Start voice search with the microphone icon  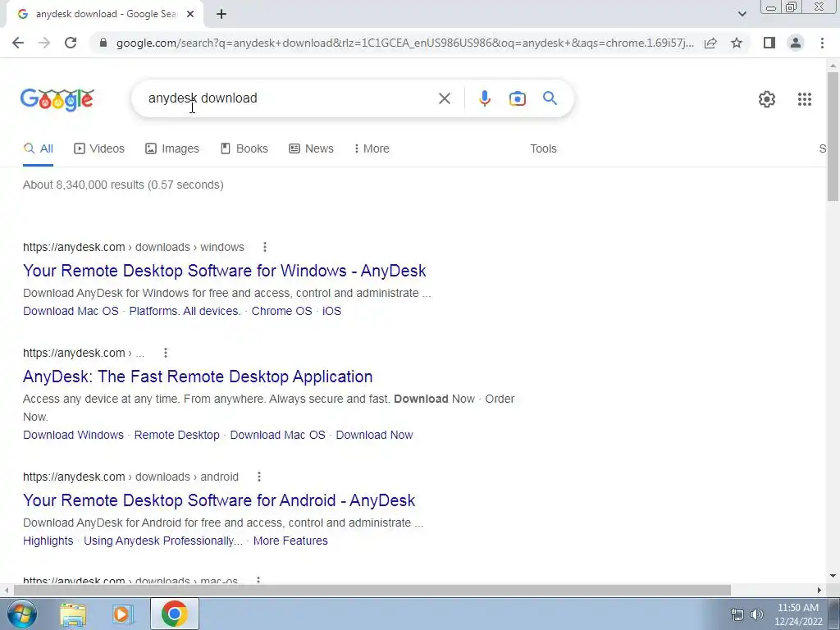[x=484, y=98]
